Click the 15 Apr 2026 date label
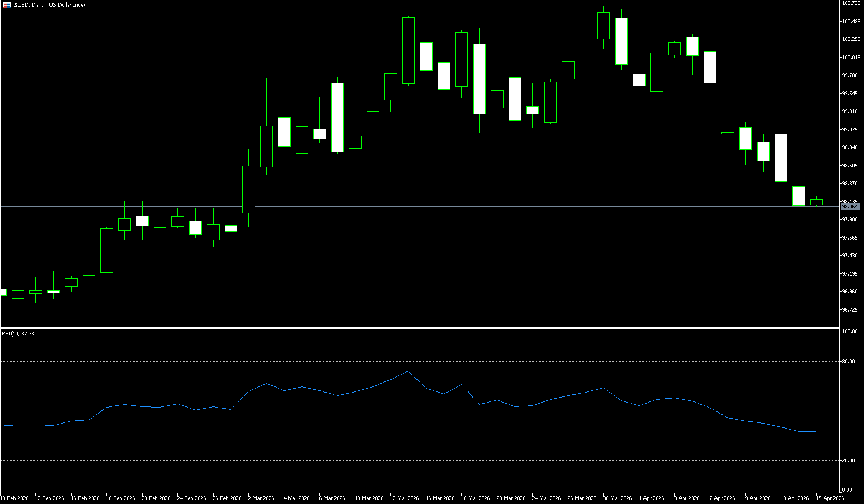Image resolution: width=864 pixels, height=504 pixels. (830, 498)
